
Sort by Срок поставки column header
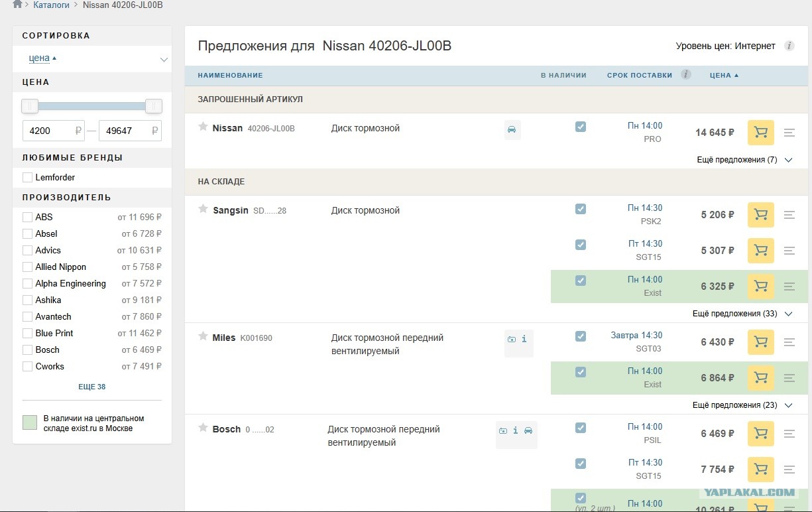(640, 75)
